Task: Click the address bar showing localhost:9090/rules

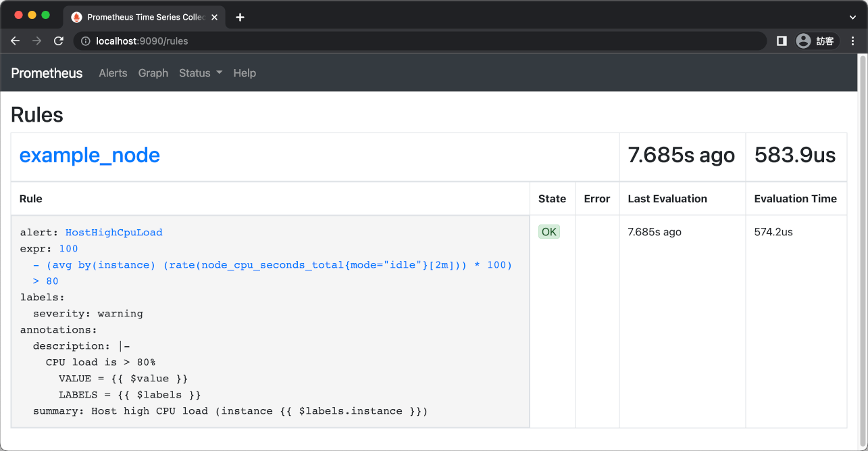Action: [x=419, y=41]
